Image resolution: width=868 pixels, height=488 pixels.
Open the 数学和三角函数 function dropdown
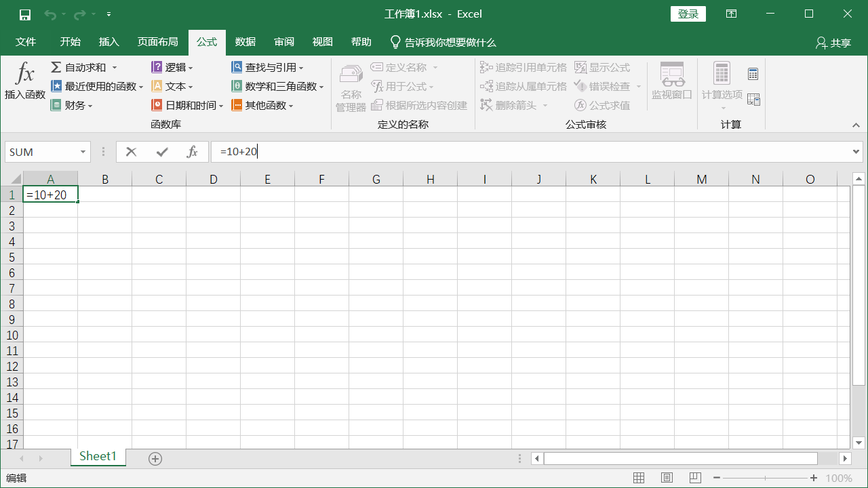coord(321,87)
